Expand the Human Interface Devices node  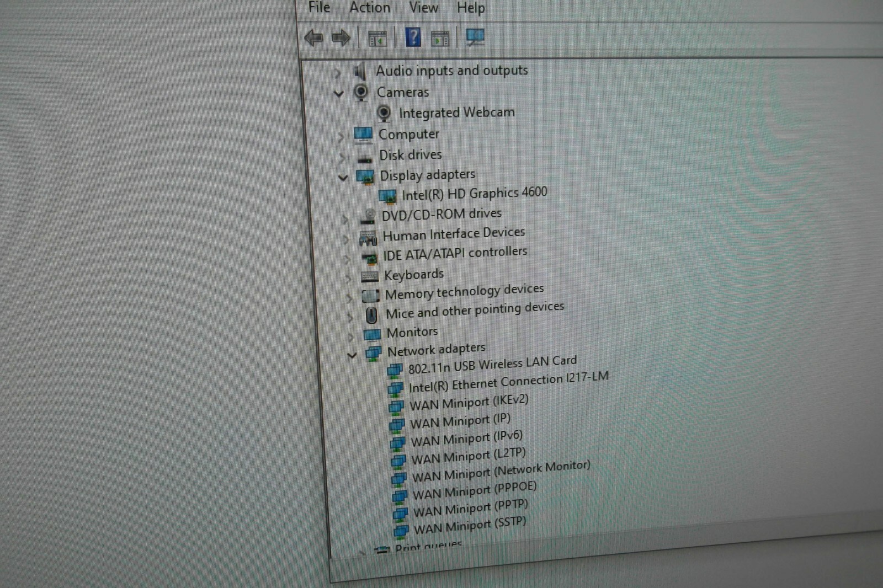point(346,240)
